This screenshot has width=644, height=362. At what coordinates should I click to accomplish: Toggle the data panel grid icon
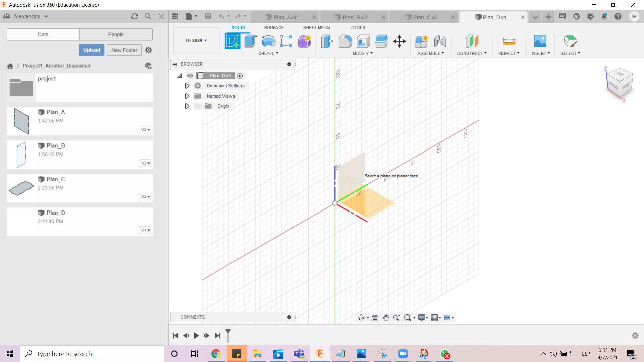(175, 16)
